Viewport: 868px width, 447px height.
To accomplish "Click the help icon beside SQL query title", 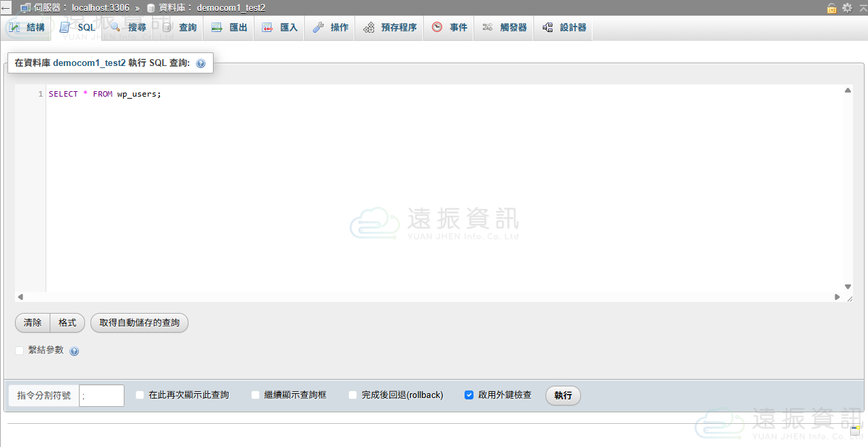I will 201,63.
